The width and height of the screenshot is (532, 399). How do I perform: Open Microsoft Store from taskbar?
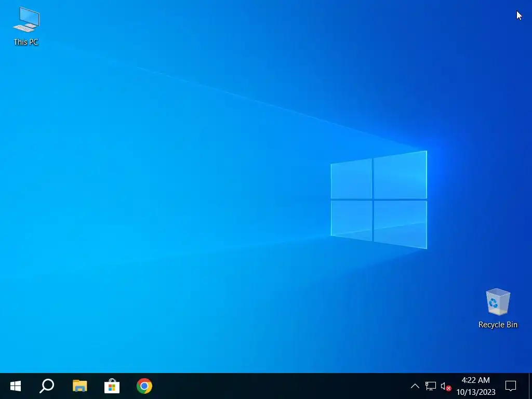112,386
